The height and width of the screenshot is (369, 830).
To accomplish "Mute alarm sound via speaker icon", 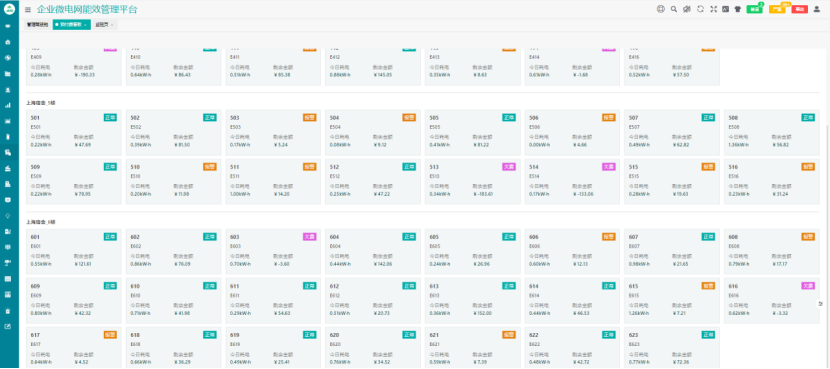I will pos(687,9).
